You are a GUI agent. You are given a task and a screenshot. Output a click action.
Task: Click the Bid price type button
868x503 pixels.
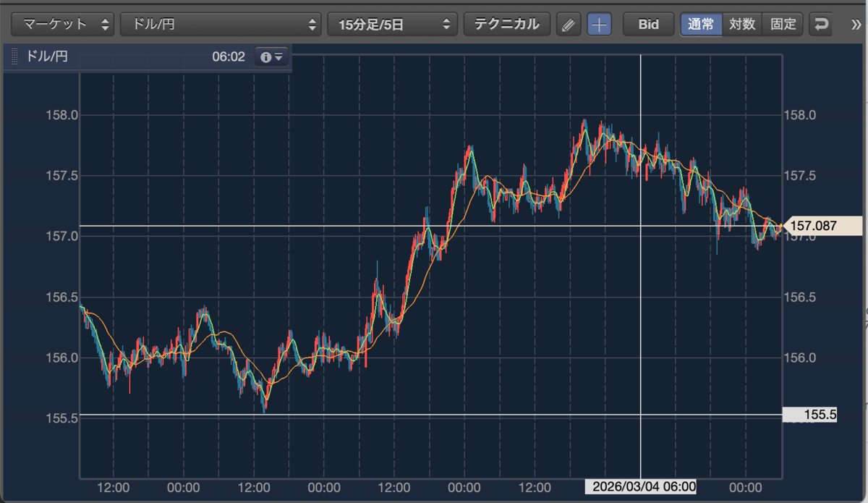coord(649,24)
